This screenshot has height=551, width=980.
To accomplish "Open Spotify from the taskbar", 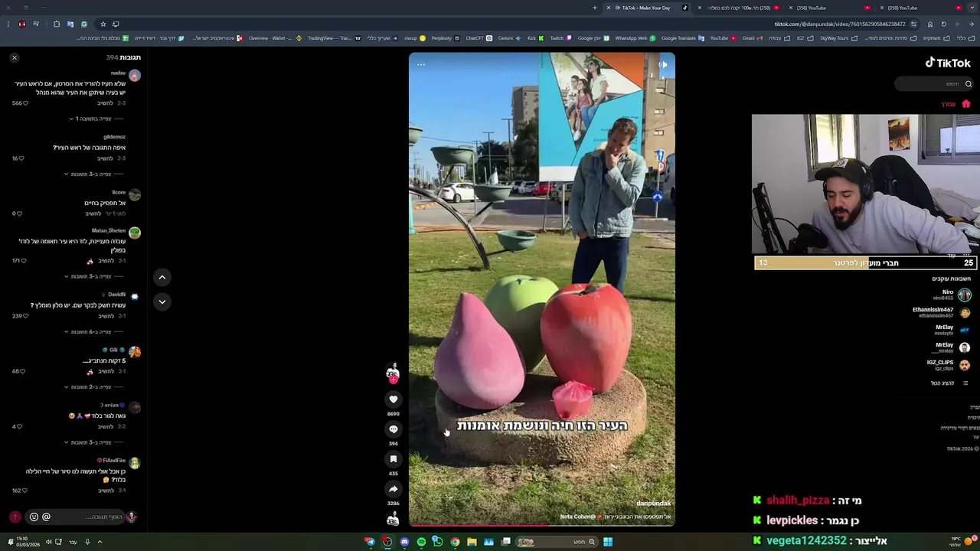I will click(x=421, y=542).
